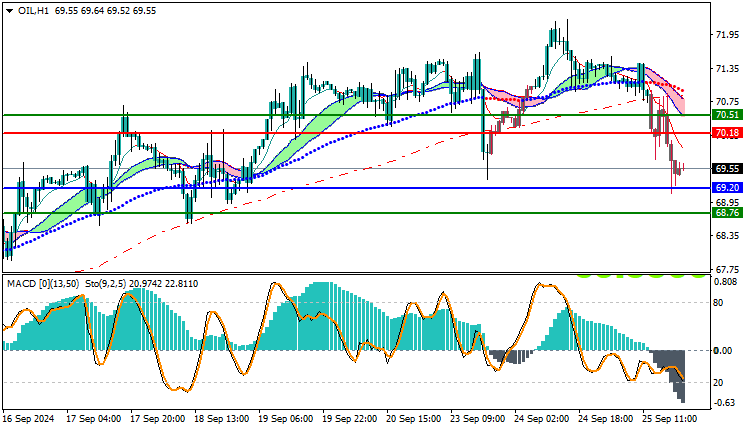Select the green 68.76 price level label
The width and height of the screenshot is (750, 430).
point(728,212)
